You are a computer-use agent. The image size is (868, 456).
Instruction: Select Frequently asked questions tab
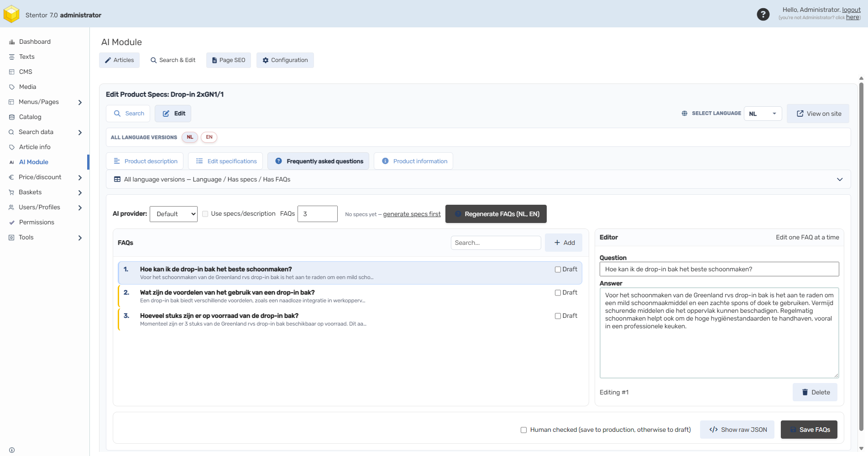(319, 161)
